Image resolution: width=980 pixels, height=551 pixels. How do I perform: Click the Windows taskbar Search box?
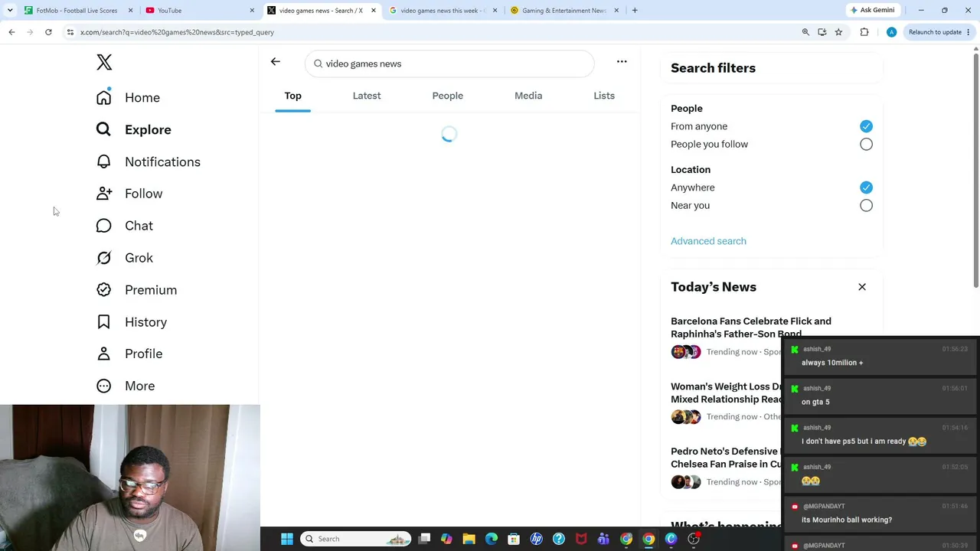point(356,539)
